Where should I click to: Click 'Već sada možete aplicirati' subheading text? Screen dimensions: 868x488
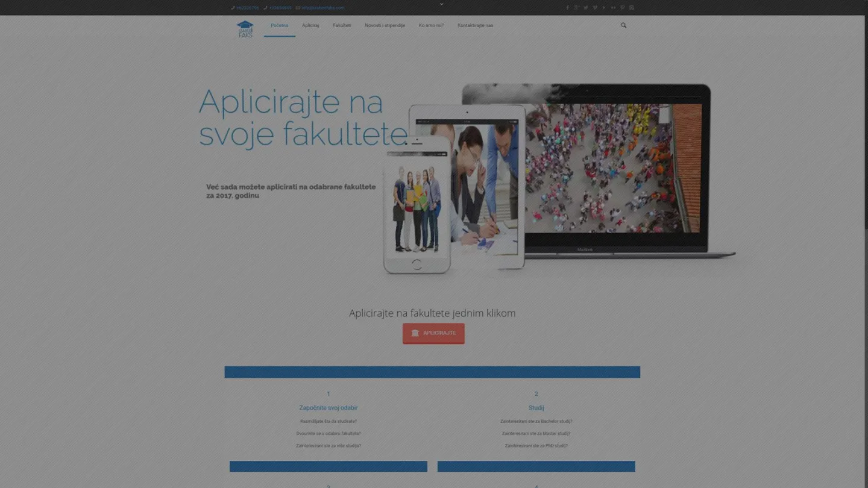tap(291, 191)
